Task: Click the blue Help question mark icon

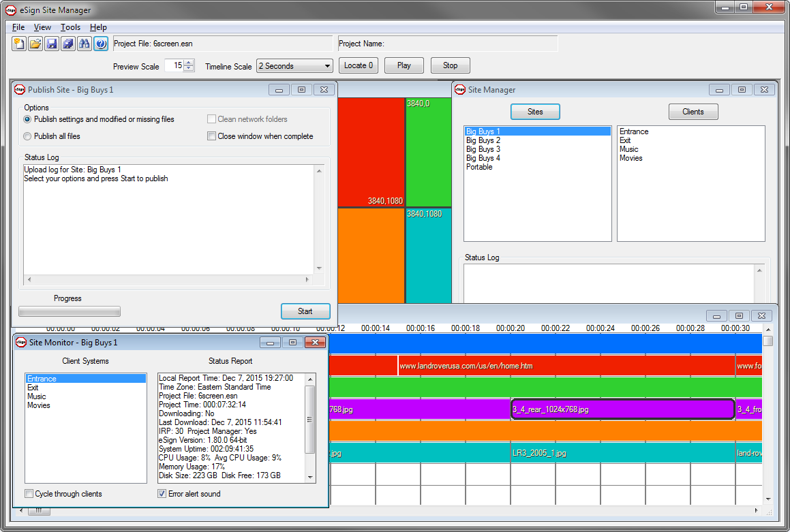Action: (101, 44)
